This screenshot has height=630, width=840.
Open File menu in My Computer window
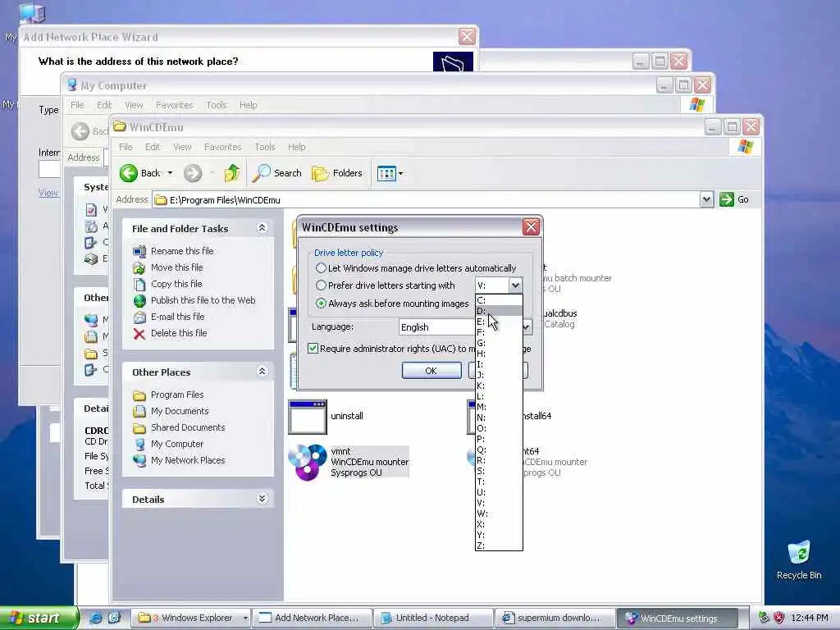point(77,105)
